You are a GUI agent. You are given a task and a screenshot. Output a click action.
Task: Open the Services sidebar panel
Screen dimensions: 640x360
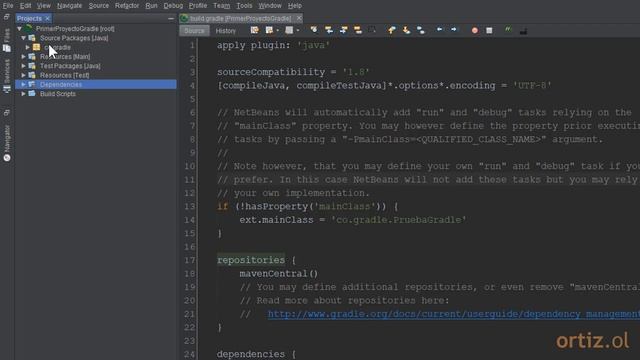pos(7,76)
